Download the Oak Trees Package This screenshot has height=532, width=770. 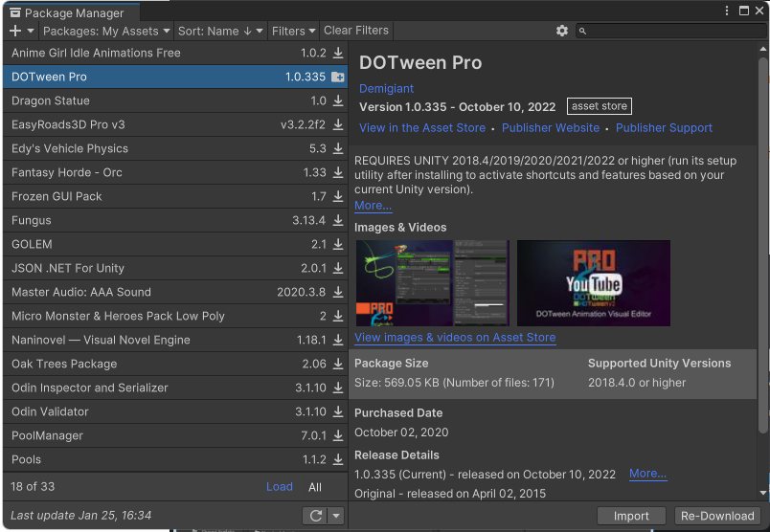tap(338, 365)
